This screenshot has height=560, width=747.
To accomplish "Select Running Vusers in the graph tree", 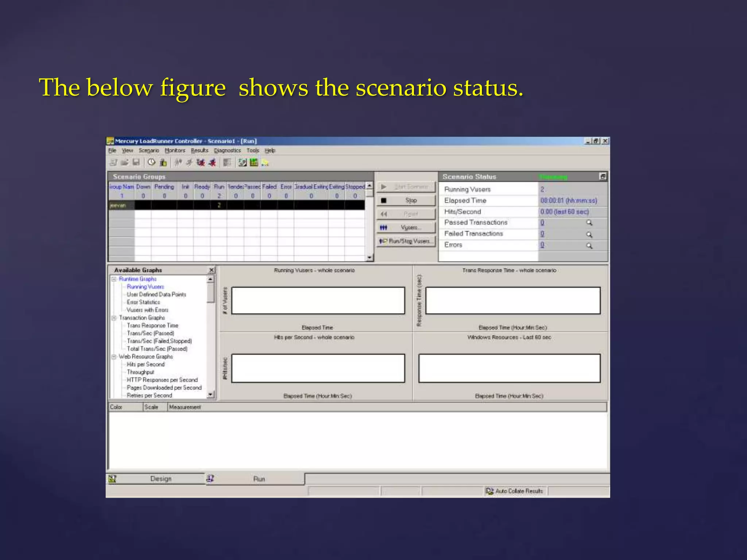I will coord(145,287).
